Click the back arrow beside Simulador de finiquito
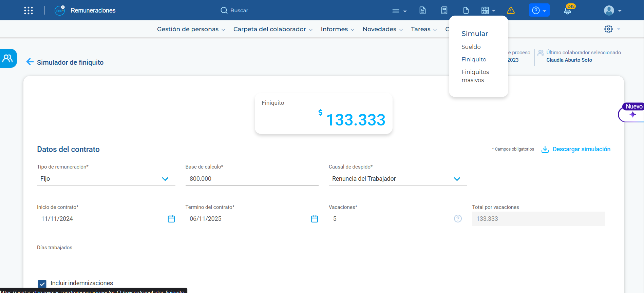Screen dimensions: 644x293 click(x=30, y=62)
